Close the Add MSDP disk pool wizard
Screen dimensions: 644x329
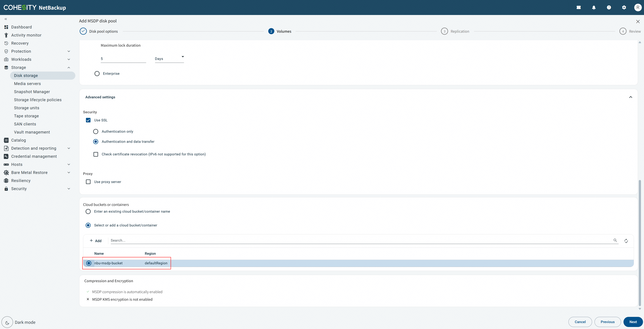(x=638, y=22)
